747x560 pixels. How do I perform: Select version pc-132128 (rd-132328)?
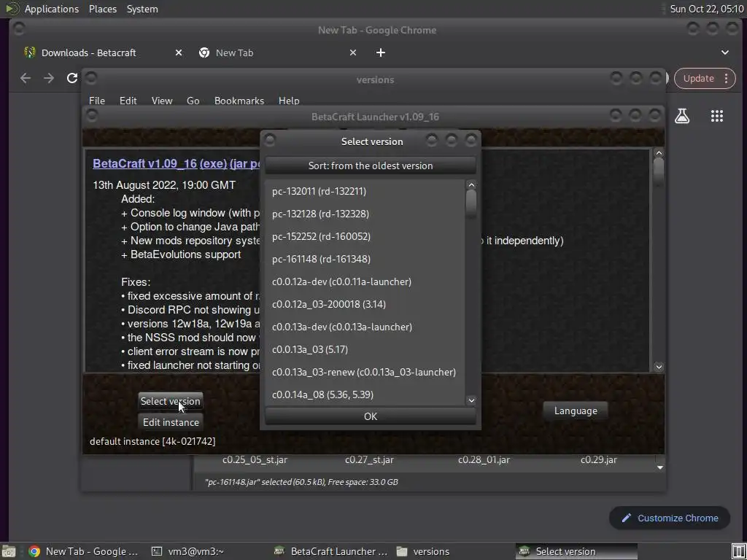point(365,214)
